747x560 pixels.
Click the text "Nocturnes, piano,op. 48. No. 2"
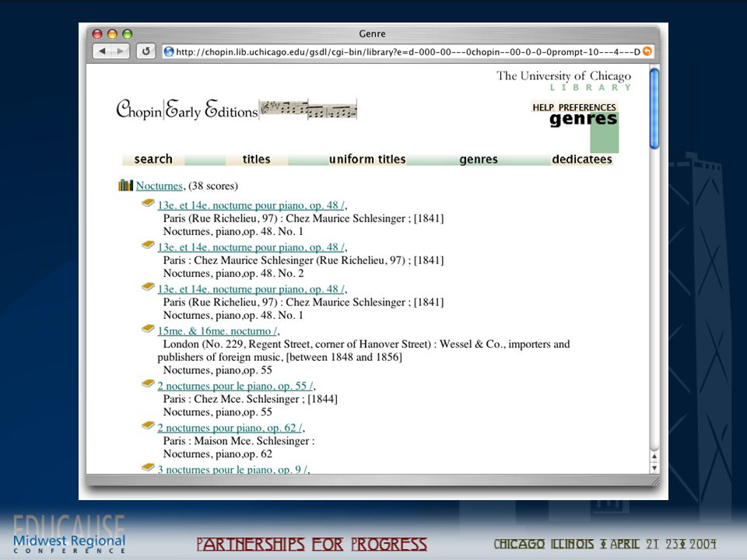(x=233, y=273)
